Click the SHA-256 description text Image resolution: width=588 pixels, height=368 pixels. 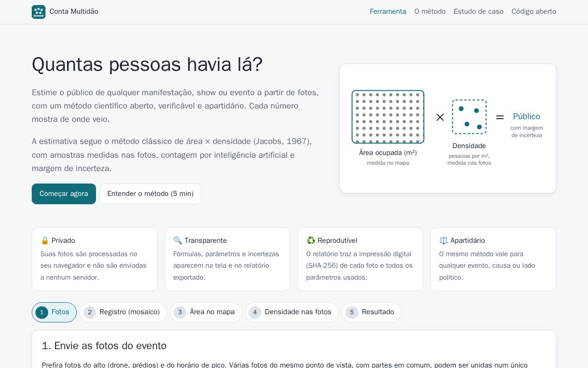(x=360, y=265)
